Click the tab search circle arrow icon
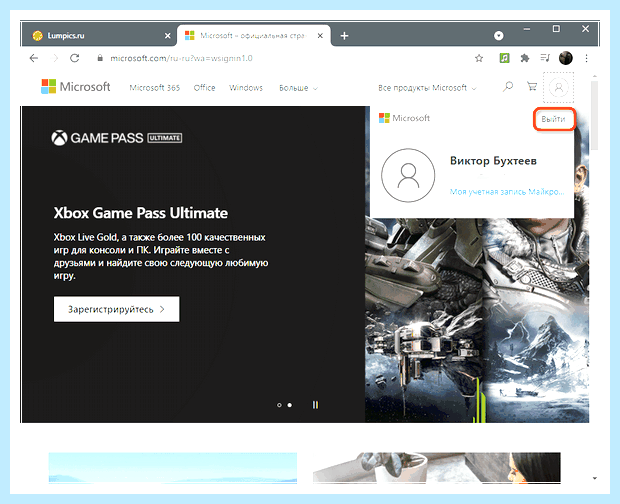The height and width of the screenshot is (504, 620). (499, 36)
